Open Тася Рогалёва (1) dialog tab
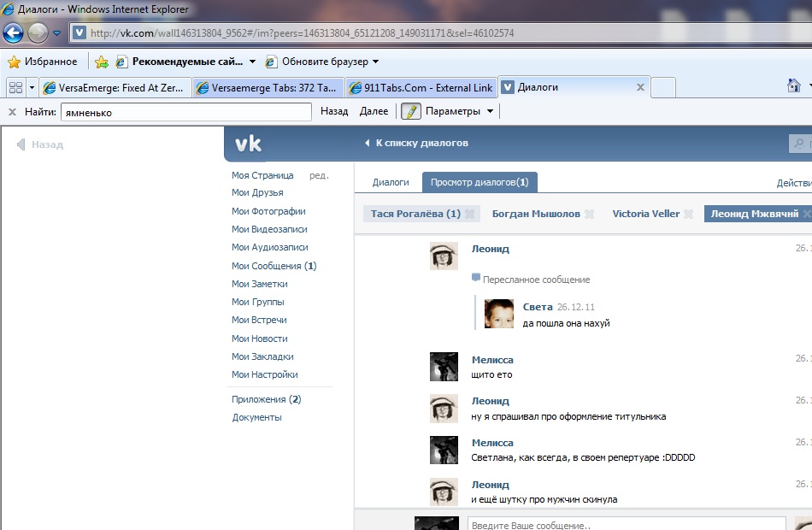812x530 pixels. tap(415, 214)
